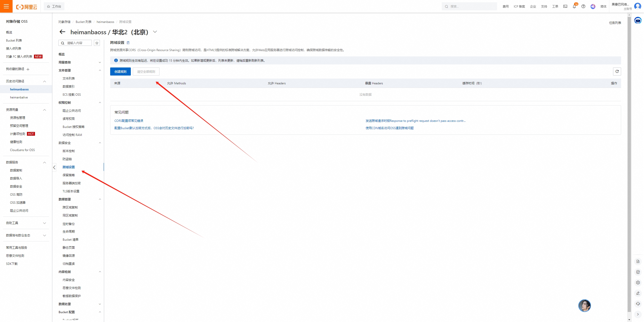The image size is (644, 322).
Task: Select 防盗链 in the menu
Action: (67, 159)
